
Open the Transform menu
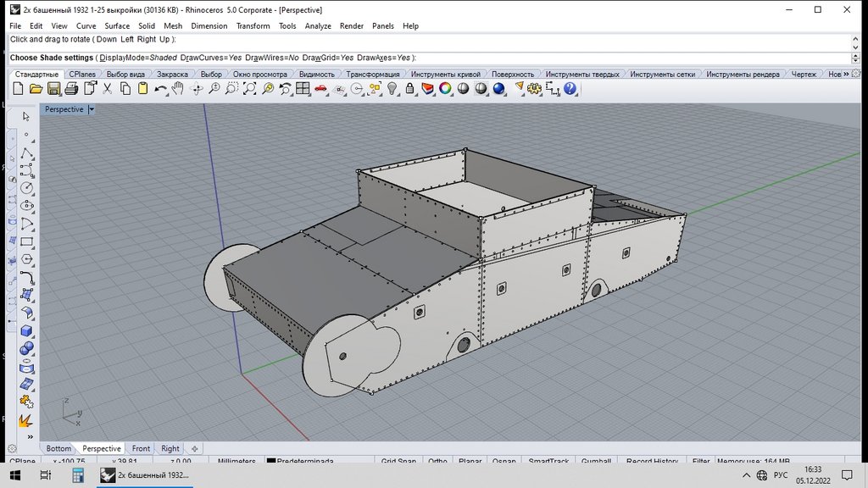point(253,26)
